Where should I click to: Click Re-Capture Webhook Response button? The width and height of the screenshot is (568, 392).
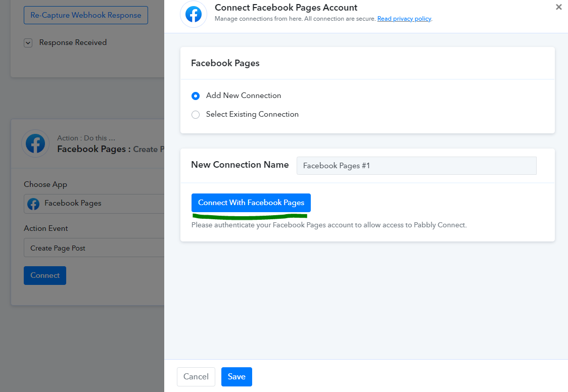pos(86,15)
